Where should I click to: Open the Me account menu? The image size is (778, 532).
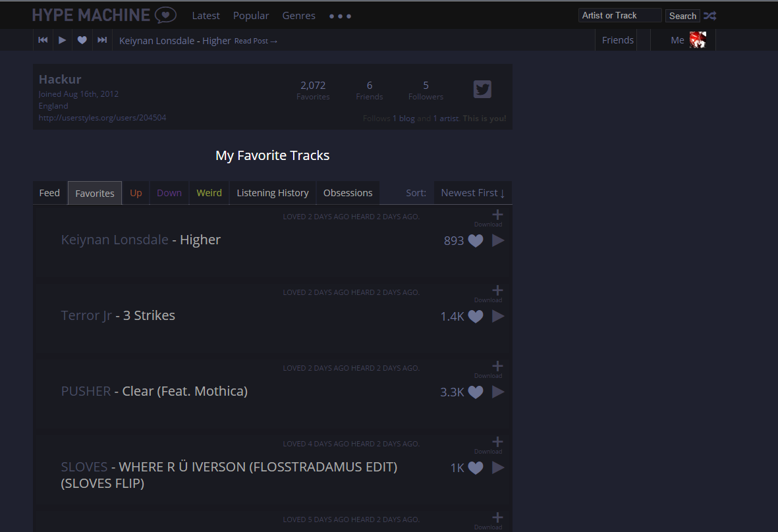click(677, 40)
